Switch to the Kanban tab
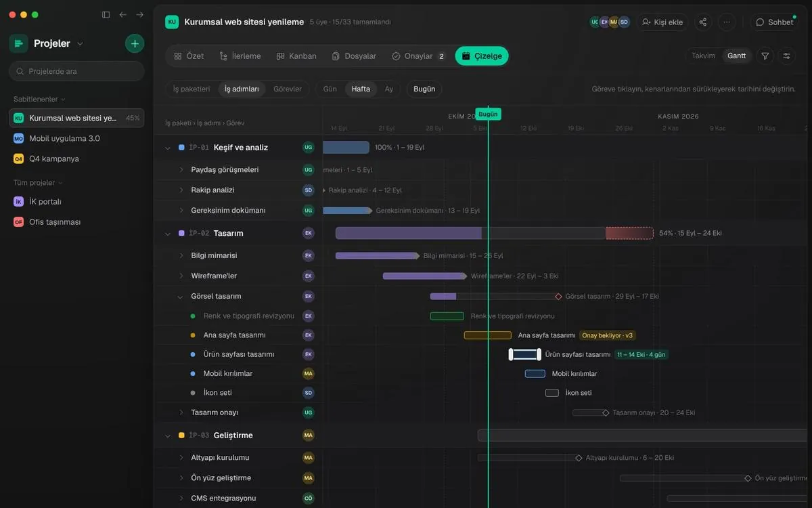The height and width of the screenshot is (508, 812). (296, 56)
